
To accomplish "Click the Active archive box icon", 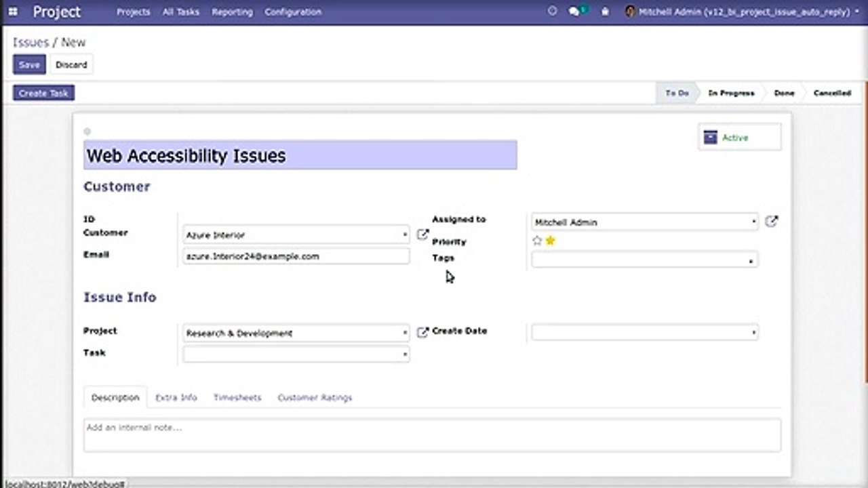I will pyautogui.click(x=710, y=138).
